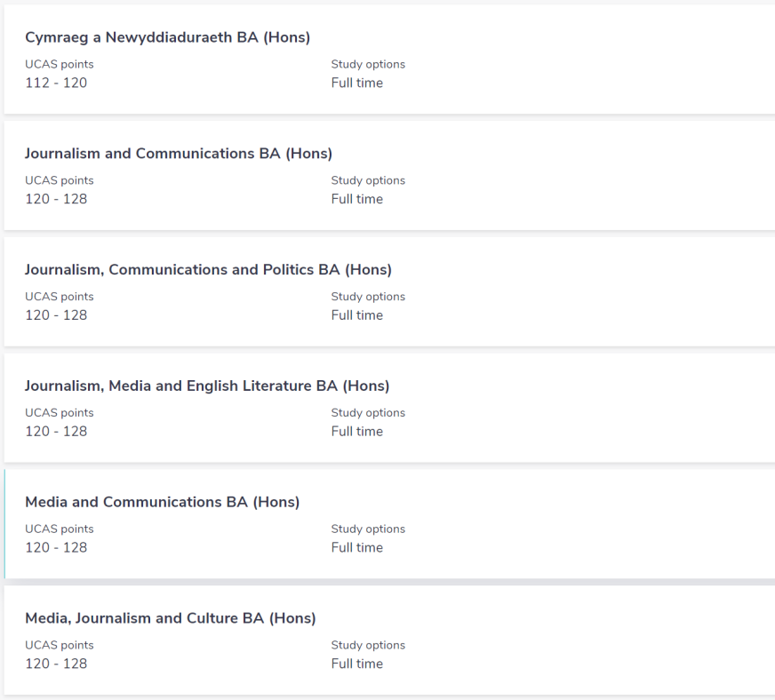Select Journalism, Communications and Politics BA (Hons) title

[x=208, y=270]
